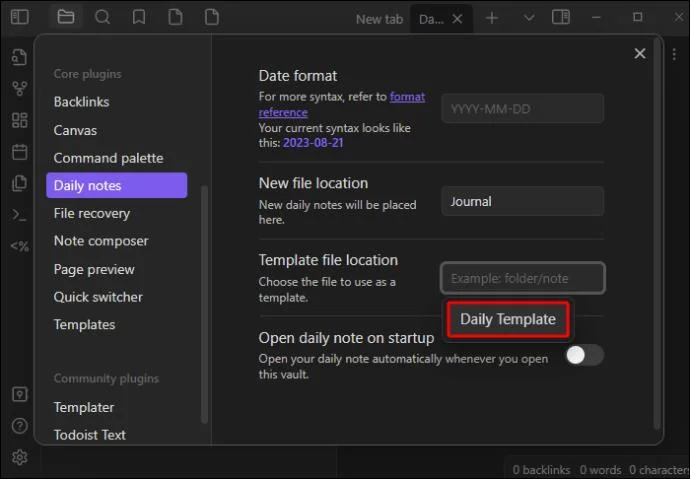Open the help question mark icon
This screenshot has width=690, height=479.
[x=19, y=426]
